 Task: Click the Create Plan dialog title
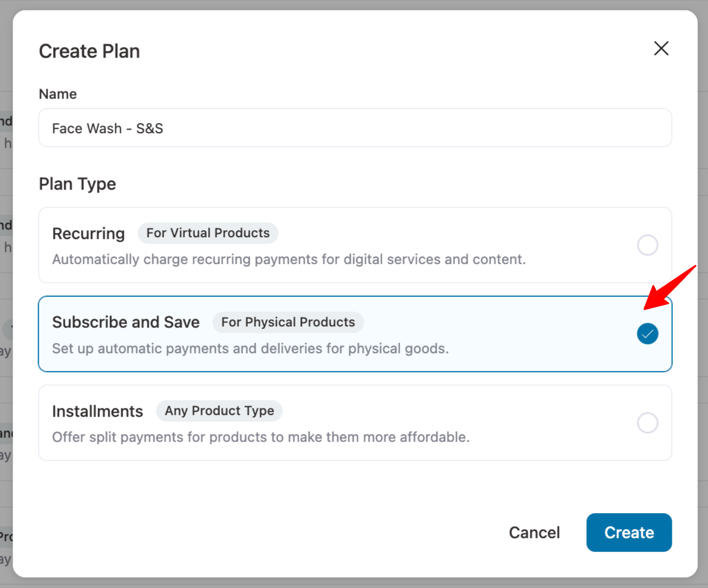click(x=89, y=51)
